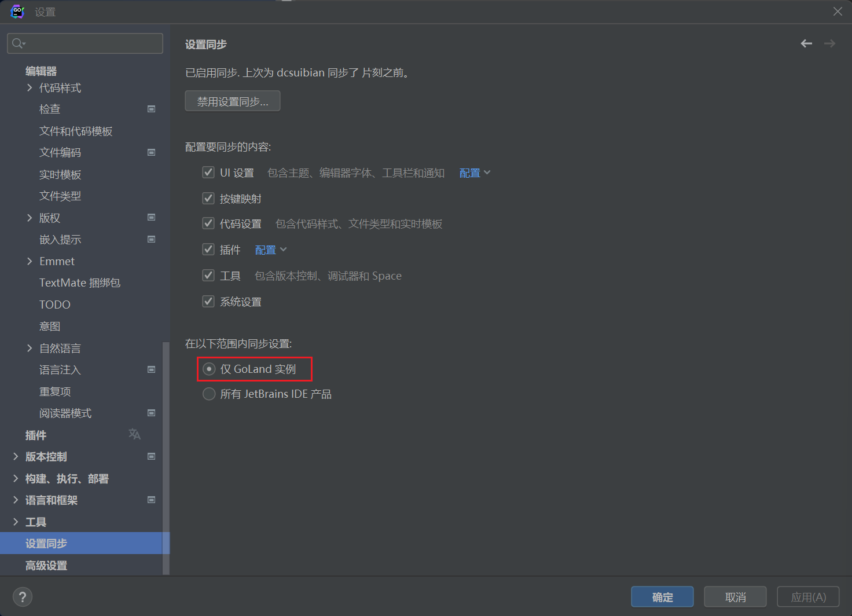Uncheck the 插件 sync checkbox
This screenshot has width=852, height=616.
(208, 250)
